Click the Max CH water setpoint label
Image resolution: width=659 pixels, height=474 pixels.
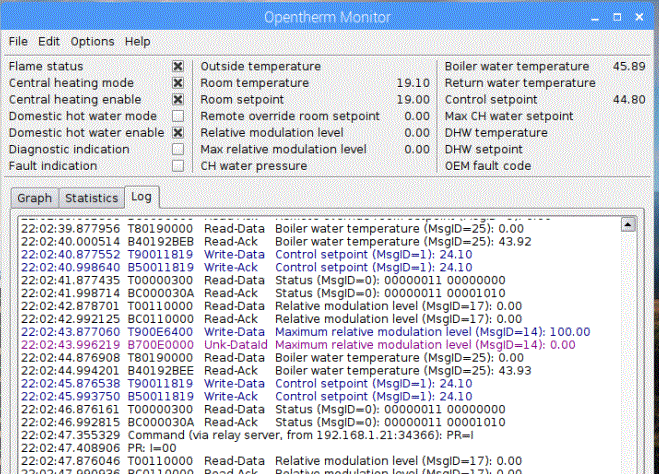click(509, 116)
